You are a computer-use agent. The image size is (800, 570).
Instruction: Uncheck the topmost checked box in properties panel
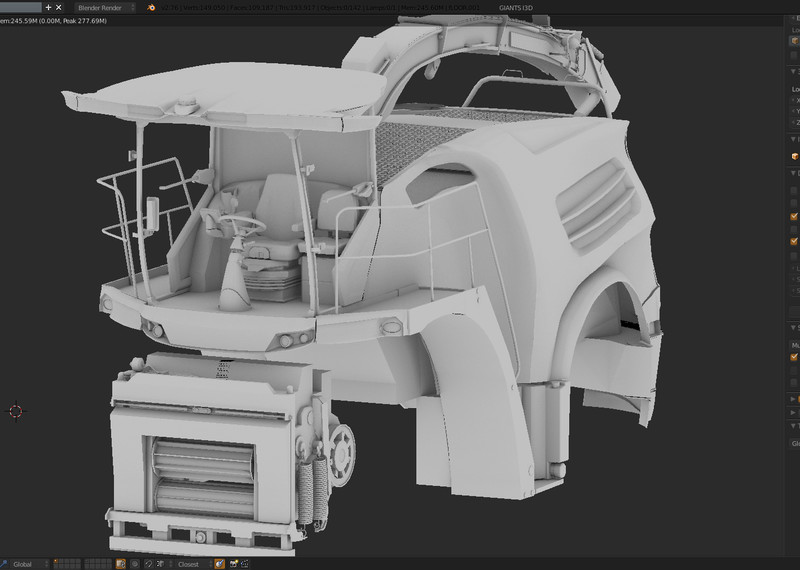795,217
